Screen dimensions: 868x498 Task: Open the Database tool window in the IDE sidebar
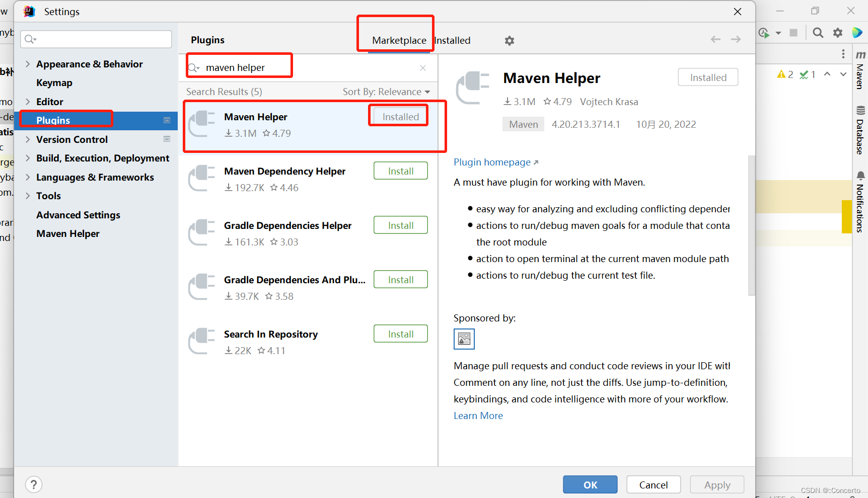click(x=860, y=130)
